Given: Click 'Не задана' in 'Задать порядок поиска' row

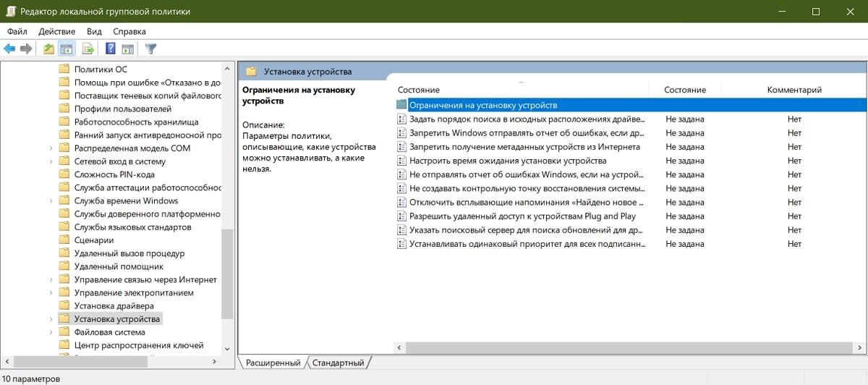Looking at the screenshot, I should coord(685,119).
